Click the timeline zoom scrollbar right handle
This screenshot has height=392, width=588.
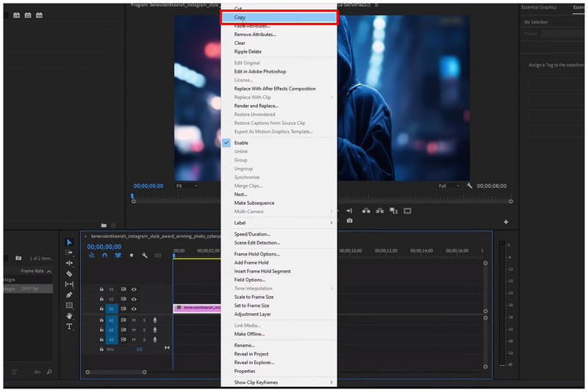(x=144, y=372)
